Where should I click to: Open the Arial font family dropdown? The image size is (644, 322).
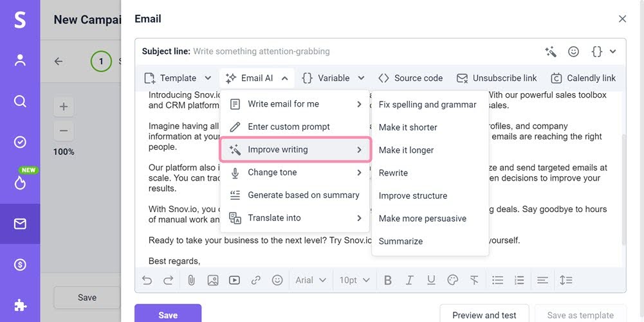coord(311,280)
